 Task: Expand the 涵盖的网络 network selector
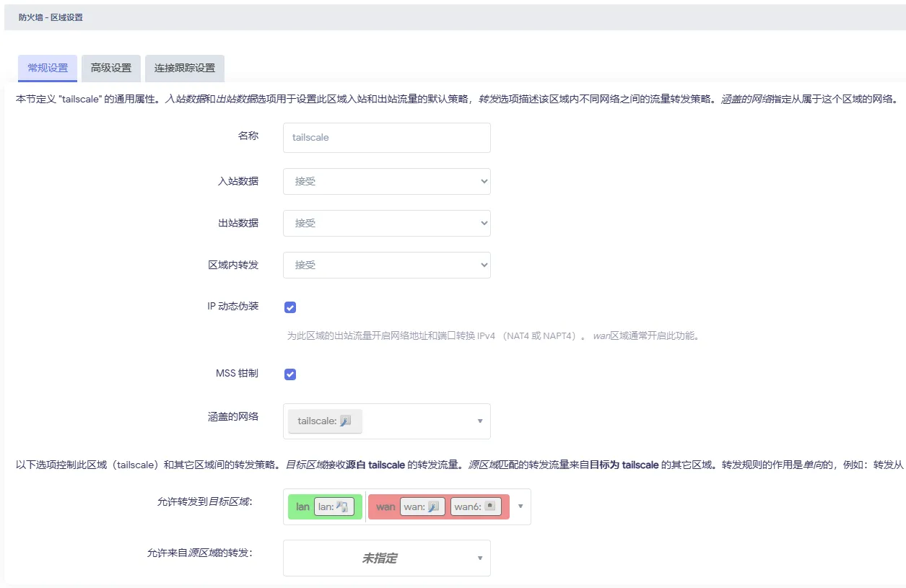point(480,421)
